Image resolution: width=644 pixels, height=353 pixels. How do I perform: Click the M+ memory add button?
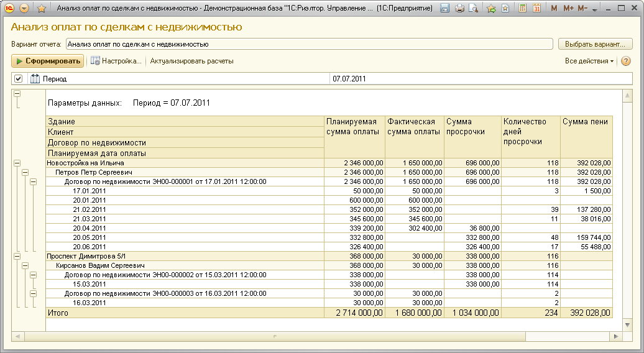(569, 9)
